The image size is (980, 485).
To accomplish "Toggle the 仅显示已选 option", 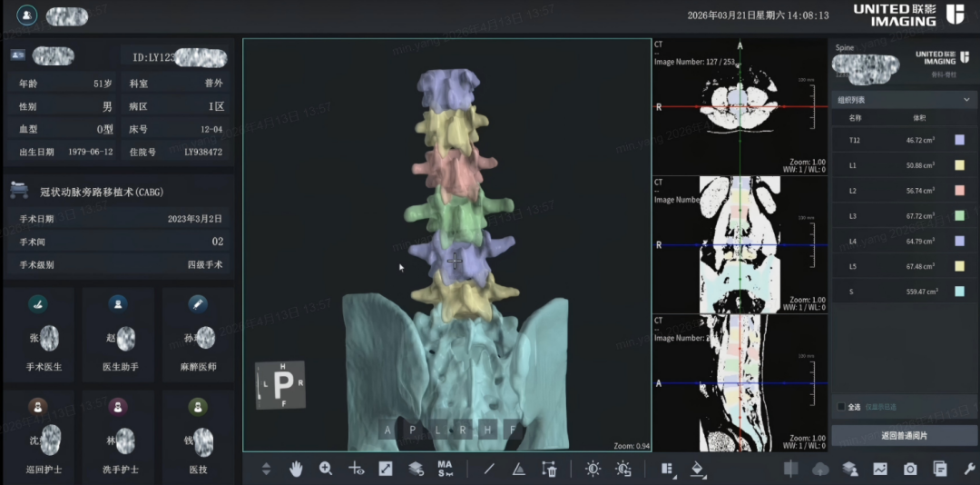I will click(x=879, y=407).
